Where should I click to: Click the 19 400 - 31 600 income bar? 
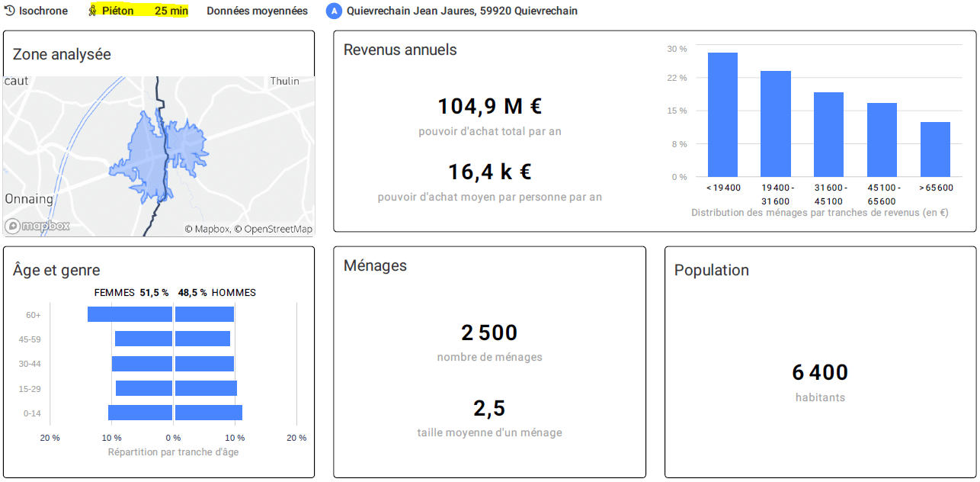776,124
